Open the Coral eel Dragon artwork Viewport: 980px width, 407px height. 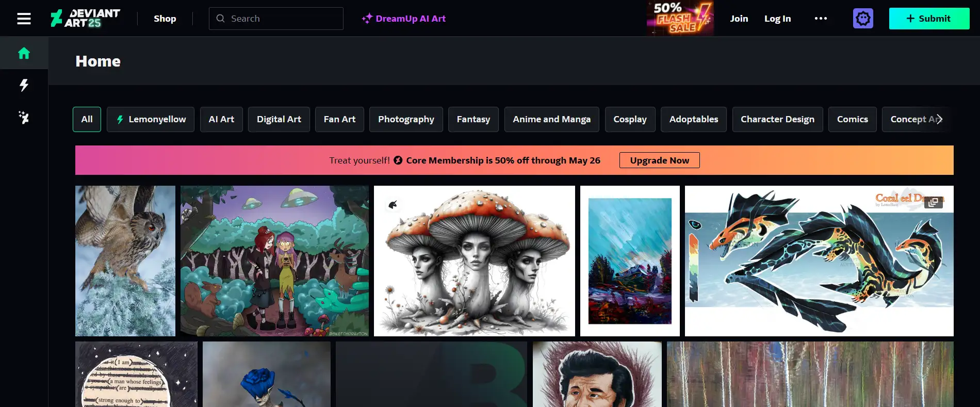point(819,261)
